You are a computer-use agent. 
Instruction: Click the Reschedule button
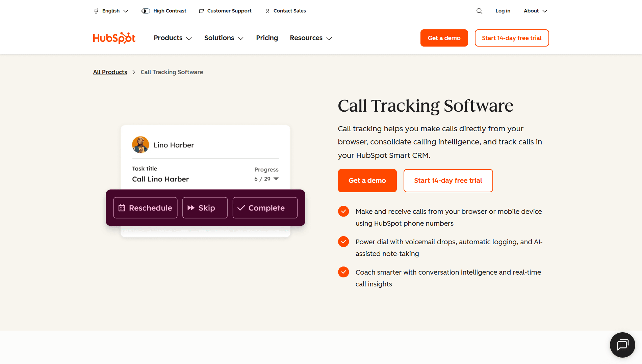click(x=145, y=208)
